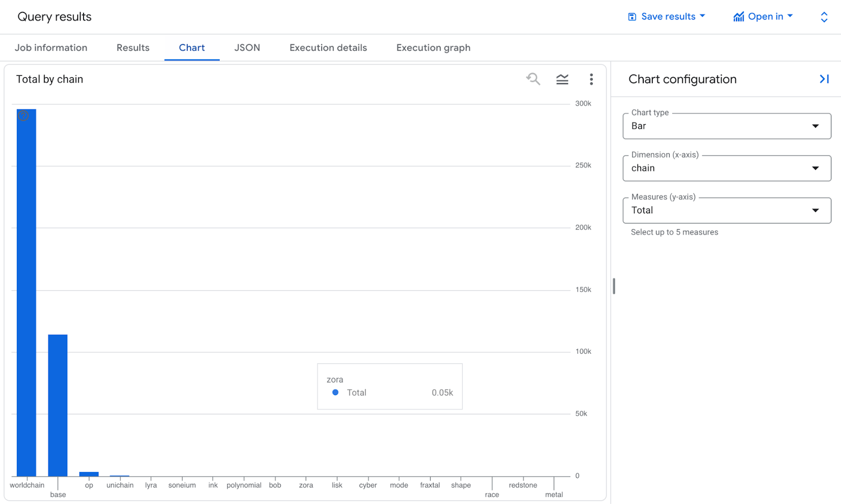Open the Dimension (x-axis) dropdown
The image size is (841, 504).
coord(727,168)
